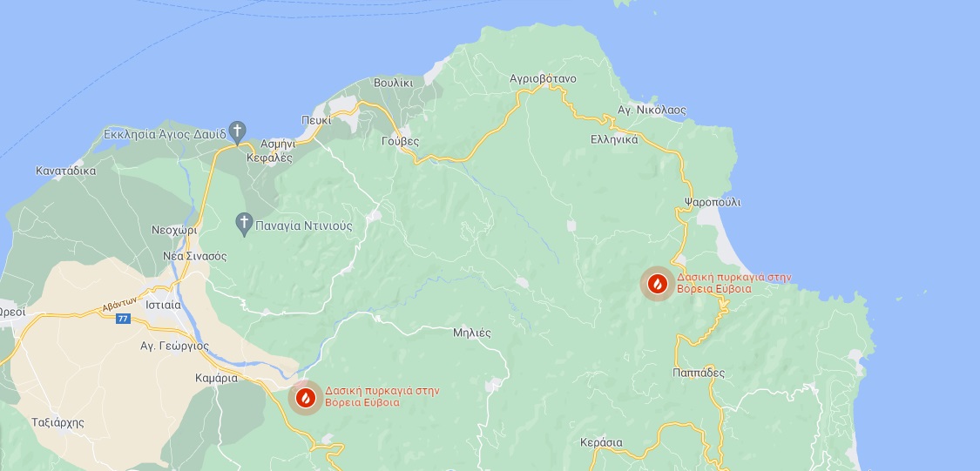Click the wildfire icon near Καμάρια
The height and width of the screenshot is (471, 980).
click(x=306, y=398)
